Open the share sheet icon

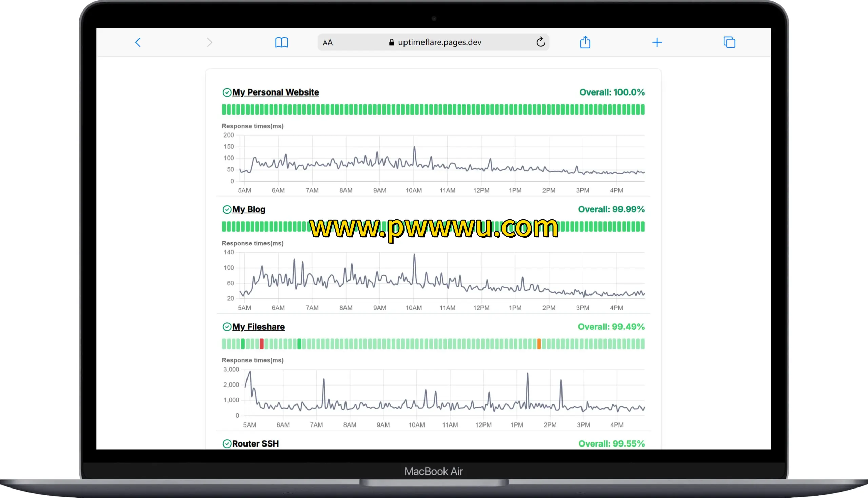[x=585, y=42]
